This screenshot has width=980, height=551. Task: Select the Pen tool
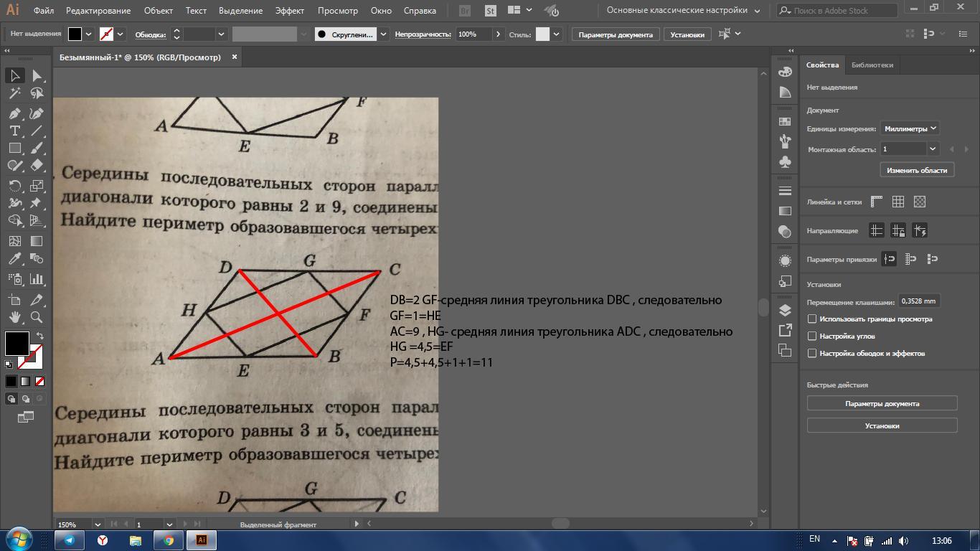tap(14, 113)
